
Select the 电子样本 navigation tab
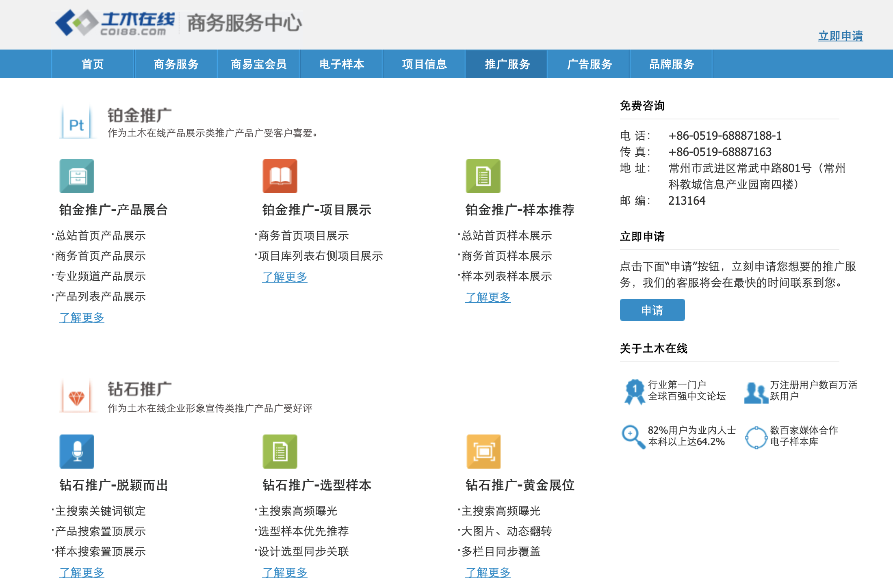(x=341, y=64)
